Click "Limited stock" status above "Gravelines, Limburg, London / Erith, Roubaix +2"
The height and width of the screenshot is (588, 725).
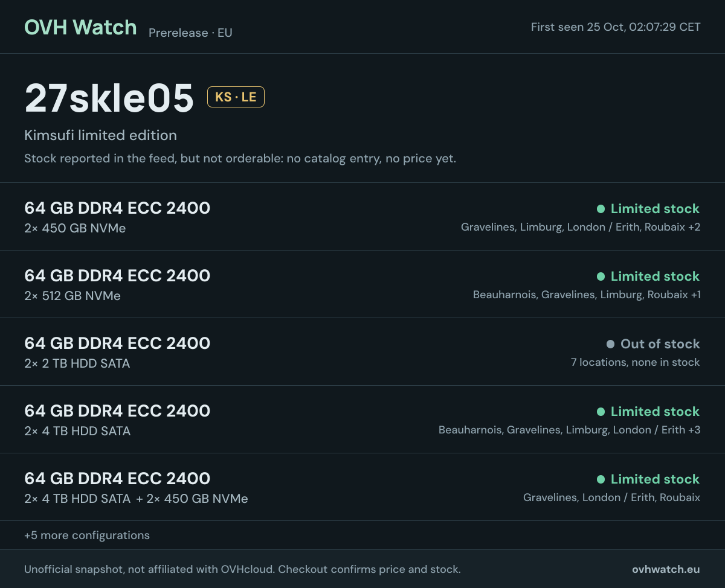[648, 209]
